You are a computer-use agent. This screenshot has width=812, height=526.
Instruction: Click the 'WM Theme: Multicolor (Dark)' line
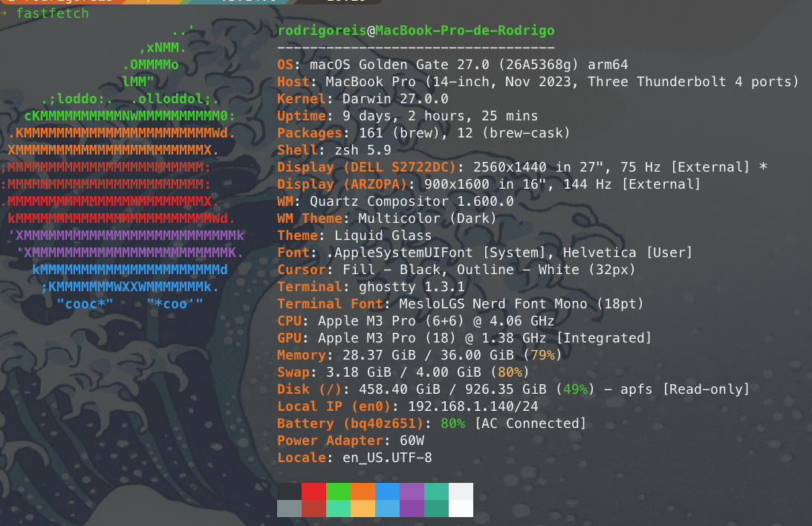tap(387, 218)
